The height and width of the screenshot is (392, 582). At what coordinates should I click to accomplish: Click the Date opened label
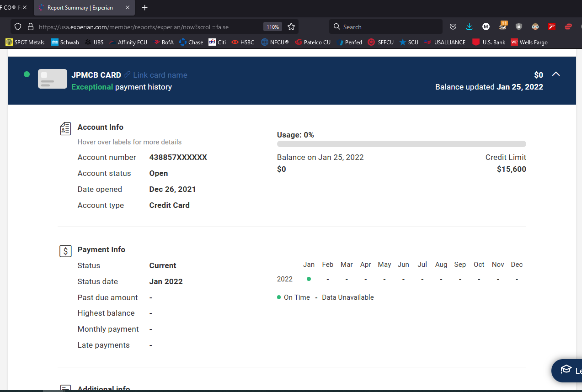pos(100,189)
